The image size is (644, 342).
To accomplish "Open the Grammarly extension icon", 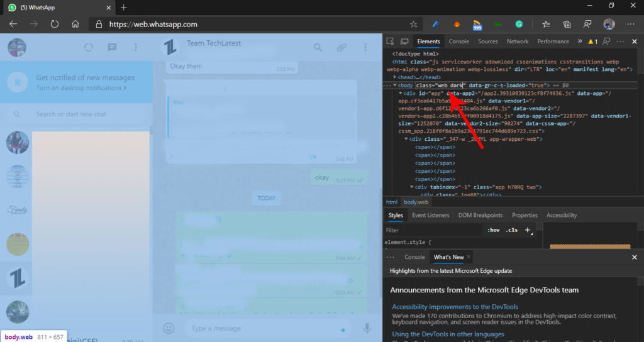I will 519,25.
